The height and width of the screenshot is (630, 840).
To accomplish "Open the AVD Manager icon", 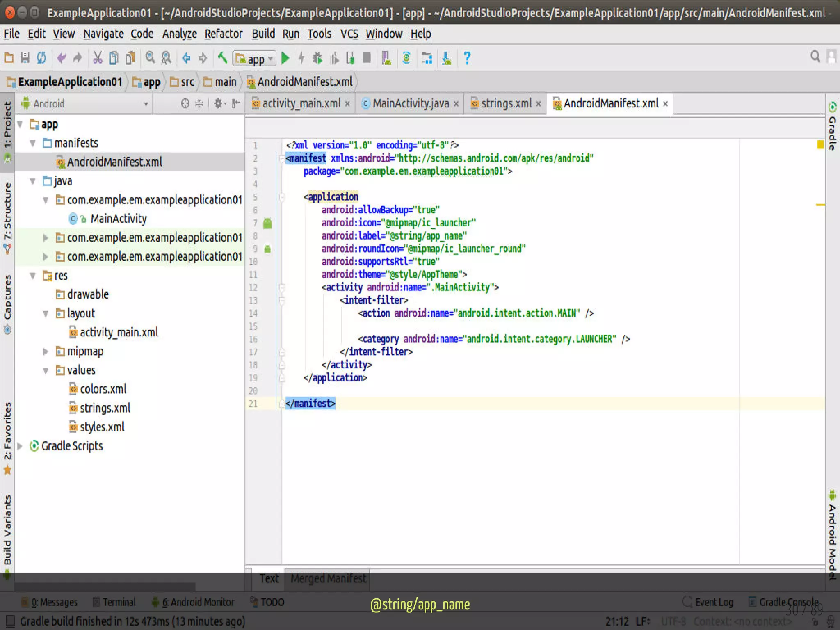I will pyautogui.click(x=386, y=58).
